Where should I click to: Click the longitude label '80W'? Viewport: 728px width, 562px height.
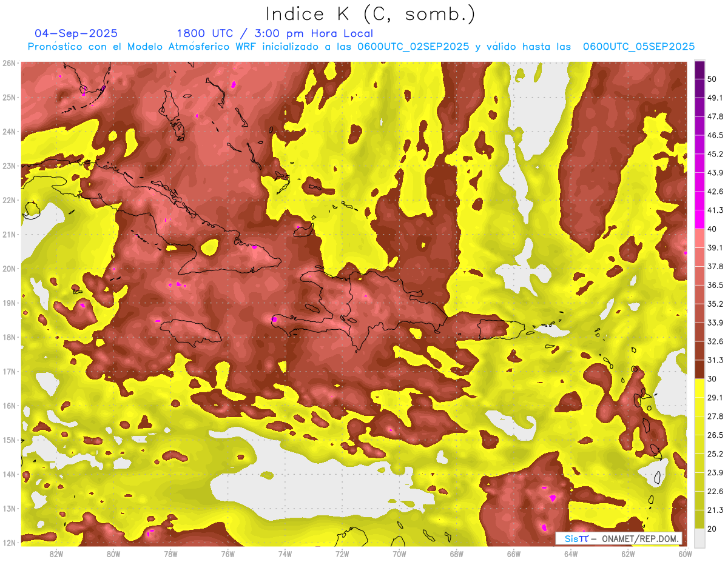coord(113,554)
